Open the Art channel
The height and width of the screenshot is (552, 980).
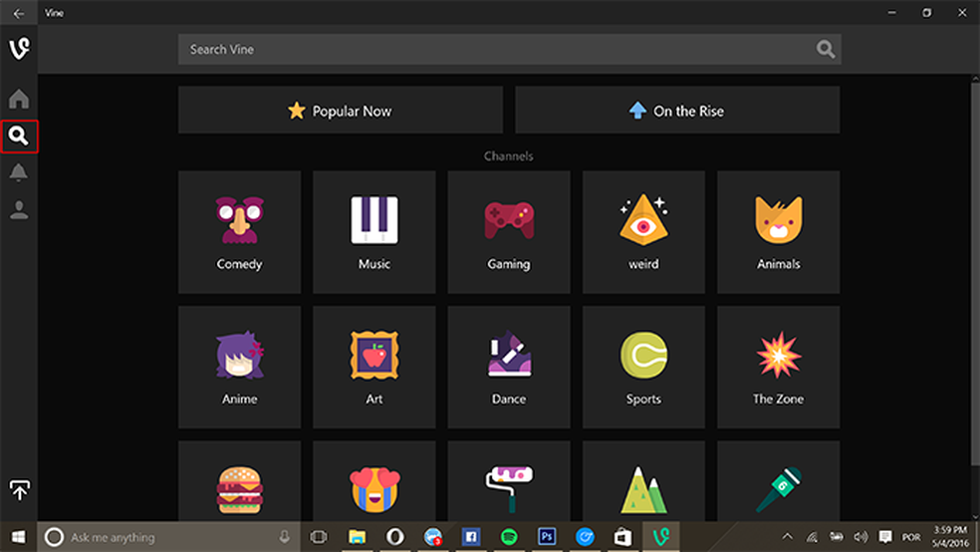(374, 367)
